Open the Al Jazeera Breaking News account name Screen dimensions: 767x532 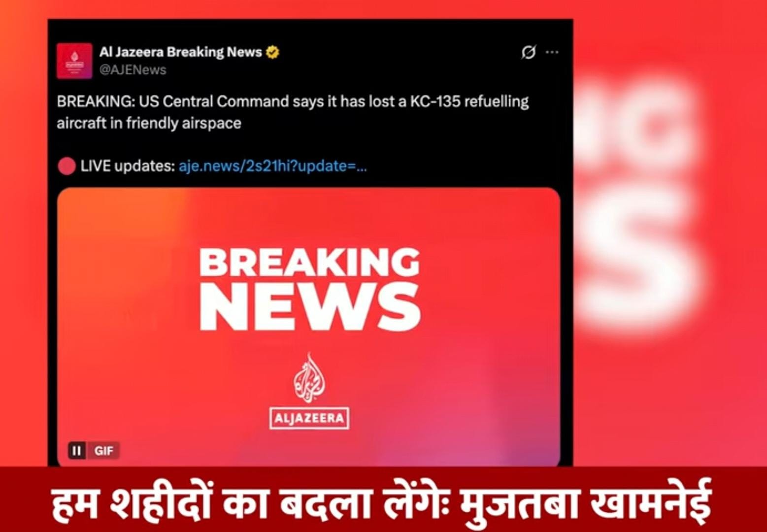(180, 52)
